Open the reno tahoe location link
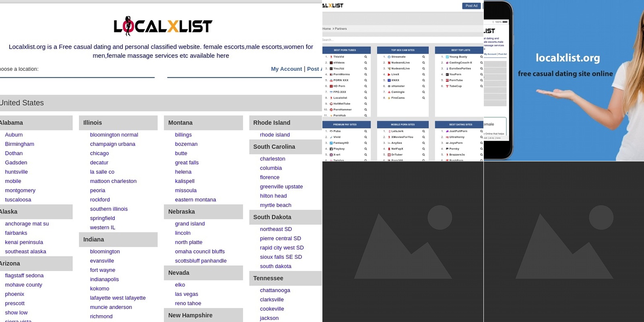Image resolution: width=644 pixels, height=322 pixels. (188, 303)
